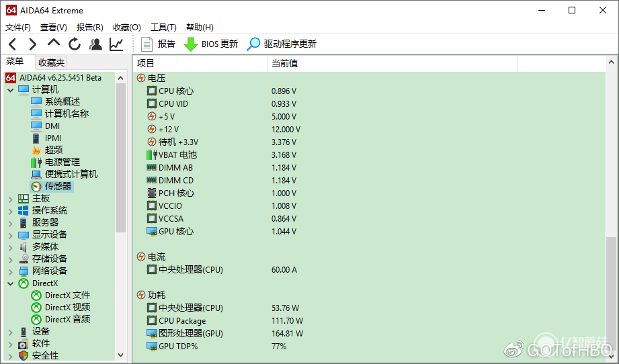Viewport: 619px width, 364px height.
Task: Sort by the 当前值 column header
Action: pos(392,64)
